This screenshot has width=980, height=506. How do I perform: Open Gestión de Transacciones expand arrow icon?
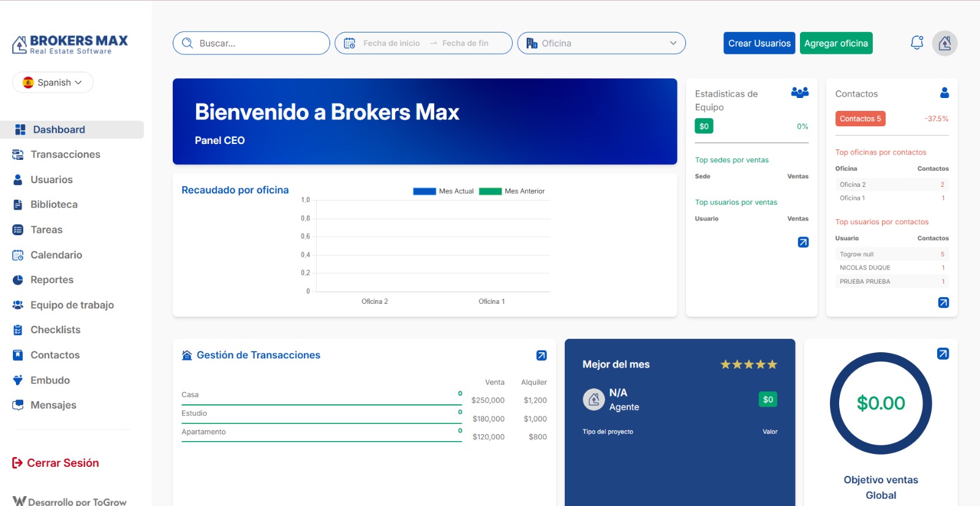pyautogui.click(x=541, y=355)
